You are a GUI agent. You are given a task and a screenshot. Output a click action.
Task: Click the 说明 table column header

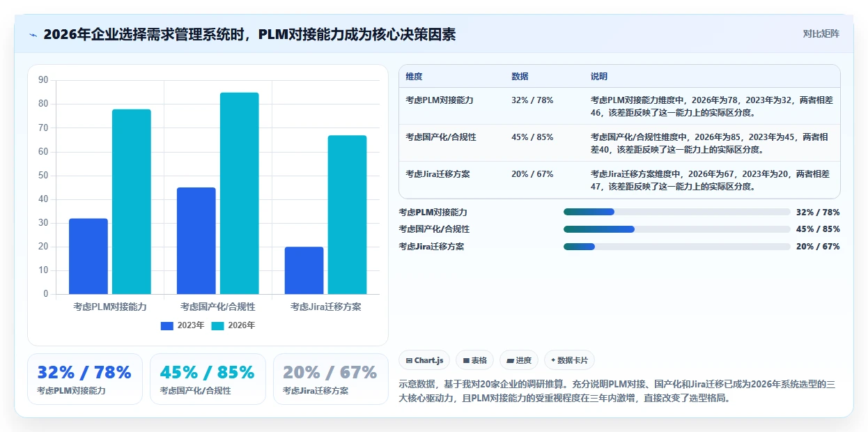[599, 77]
